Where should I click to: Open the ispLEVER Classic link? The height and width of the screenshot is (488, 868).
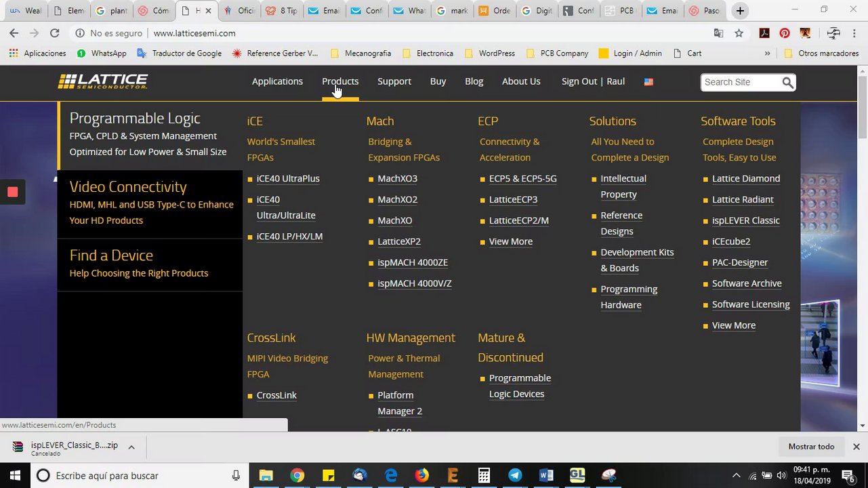click(x=746, y=221)
